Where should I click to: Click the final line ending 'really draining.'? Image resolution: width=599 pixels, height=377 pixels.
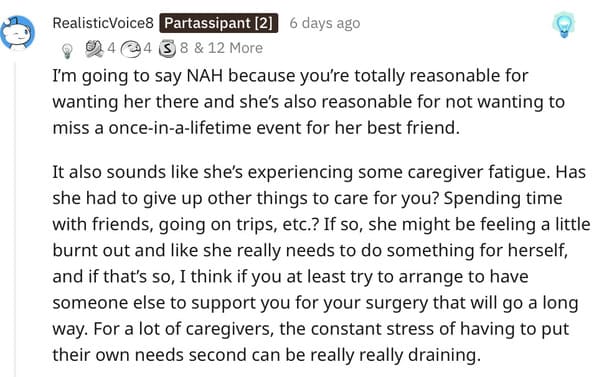[266, 355]
